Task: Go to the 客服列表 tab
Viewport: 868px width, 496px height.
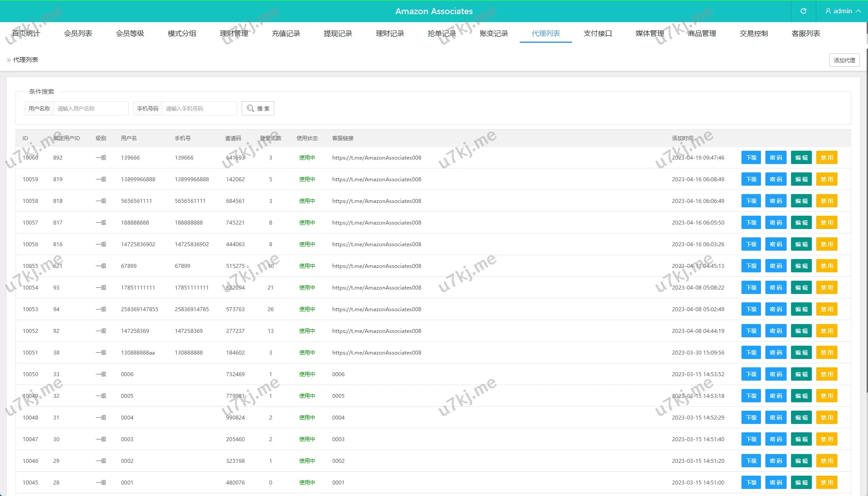Action: [x=806, y=34]
